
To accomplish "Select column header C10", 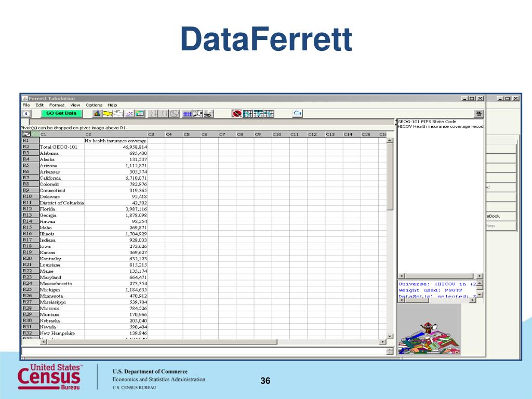I will click(x=281, y=135).
